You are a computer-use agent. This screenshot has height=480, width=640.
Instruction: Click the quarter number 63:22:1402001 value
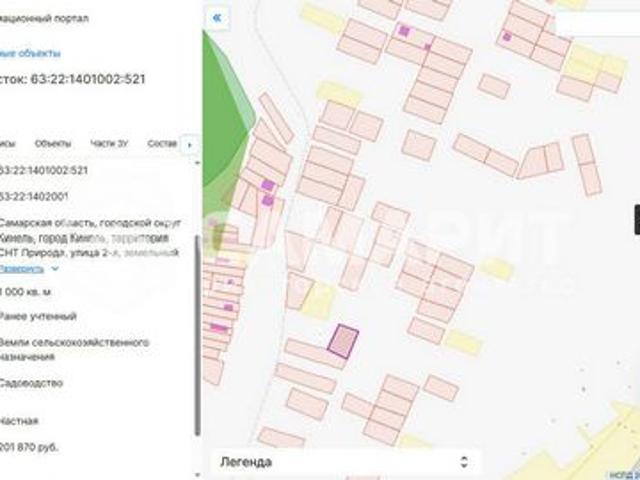click(x=34, y=196)
